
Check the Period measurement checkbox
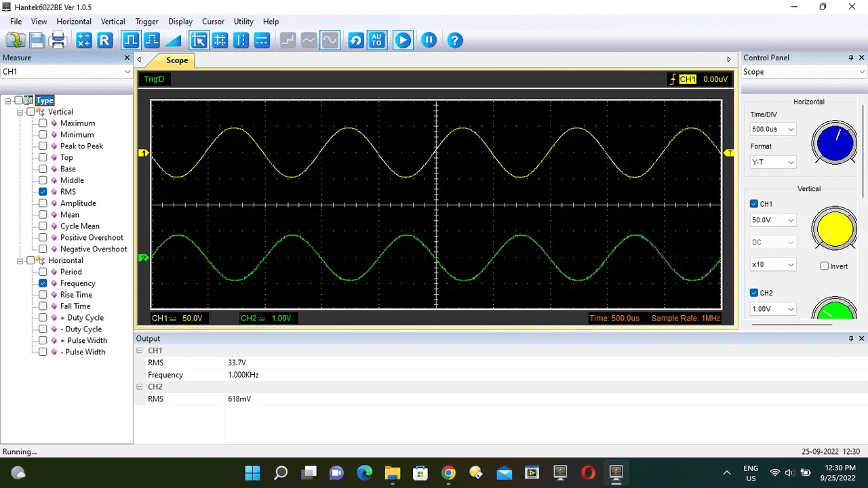pyautogui.click(x=43, y=272)
